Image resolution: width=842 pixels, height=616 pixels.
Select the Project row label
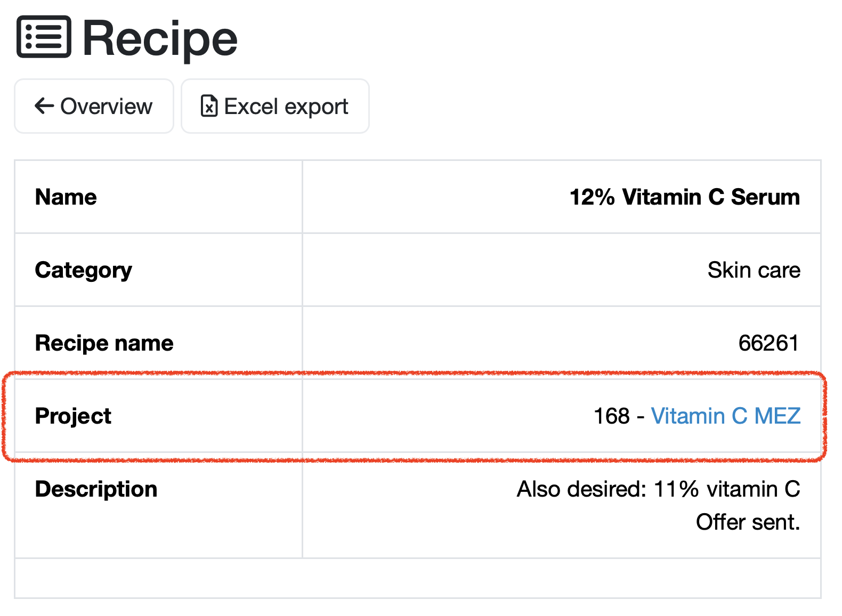coord(73,416)
